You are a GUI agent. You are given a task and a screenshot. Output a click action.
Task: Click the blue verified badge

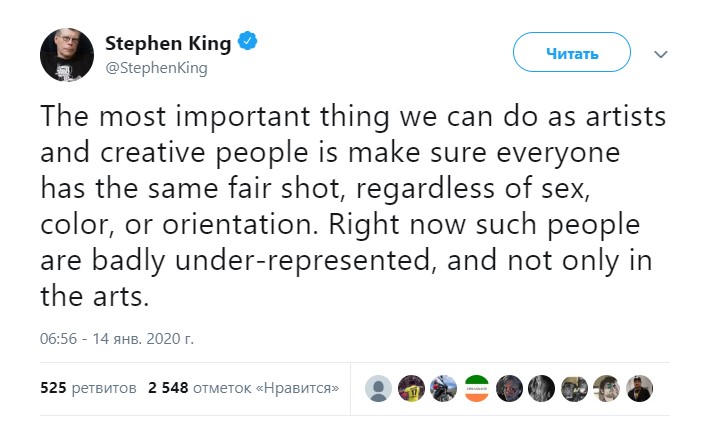[248, 43]
